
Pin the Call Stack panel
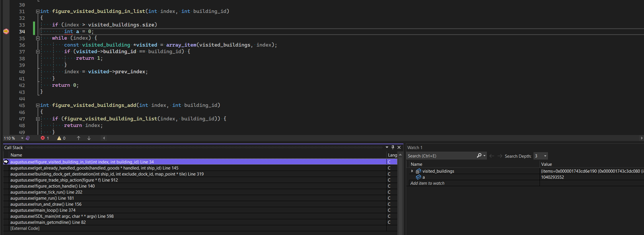coord(393,147)
